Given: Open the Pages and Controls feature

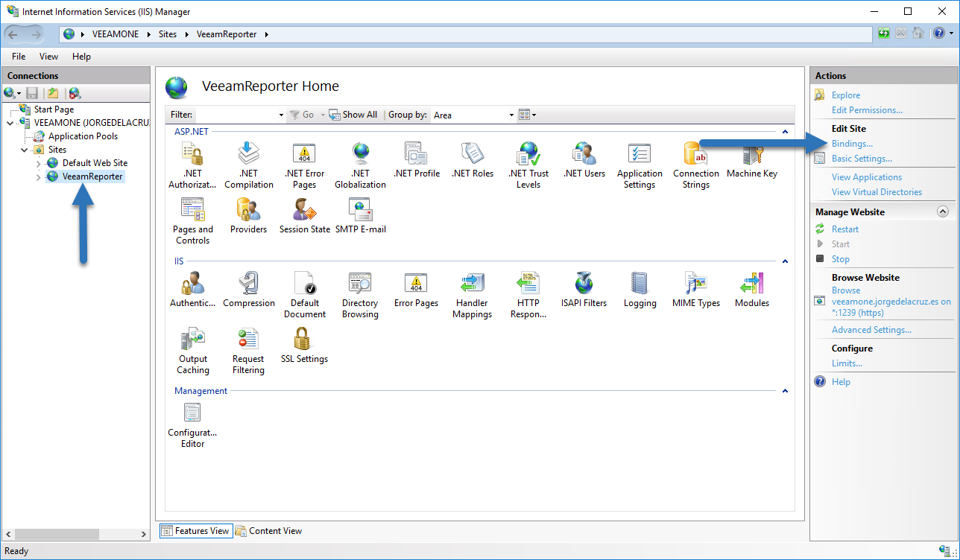Looking at the screenshot, I should click(x=193, y=221).
